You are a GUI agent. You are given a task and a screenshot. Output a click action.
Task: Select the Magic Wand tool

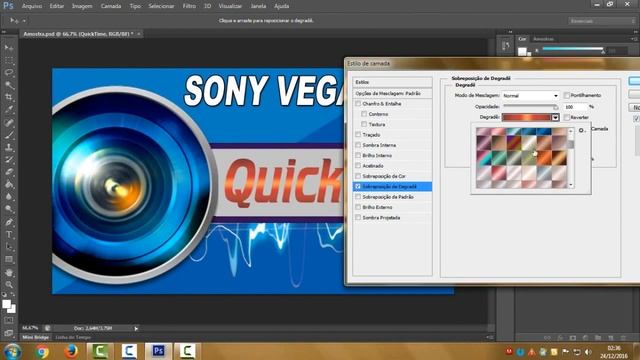click(x=9, y=85)
